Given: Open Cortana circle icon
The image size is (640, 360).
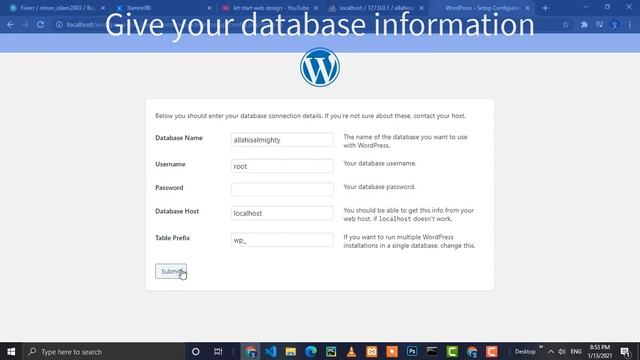Looking at the screenshot, I should pos(196,351).
